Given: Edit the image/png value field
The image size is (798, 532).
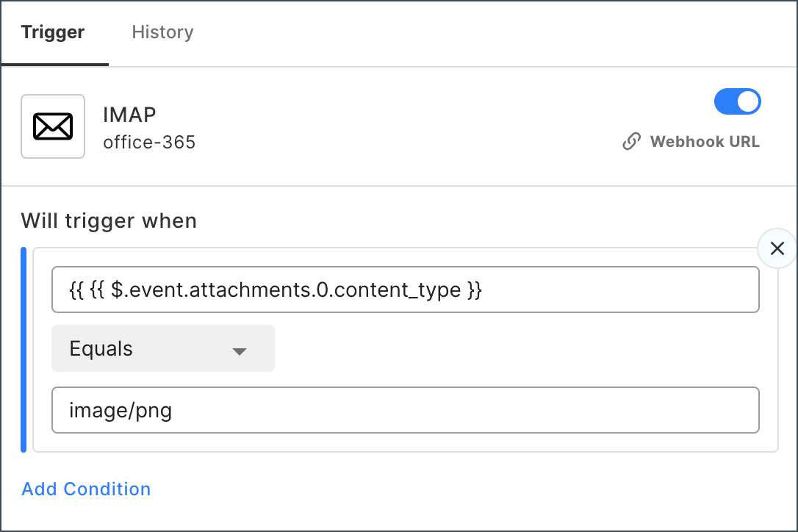Looking at the screenshot, I should [x=405, y=410].
